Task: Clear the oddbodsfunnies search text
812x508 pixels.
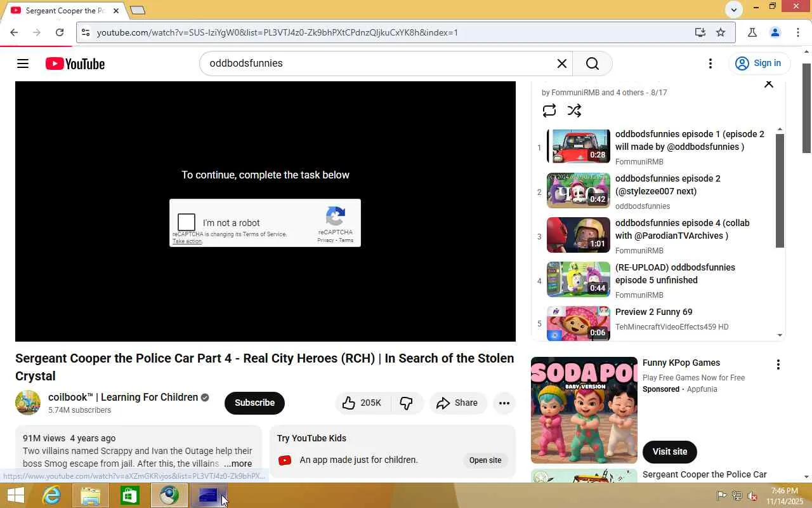Action: pyautogui.click(x=561, y=63)
